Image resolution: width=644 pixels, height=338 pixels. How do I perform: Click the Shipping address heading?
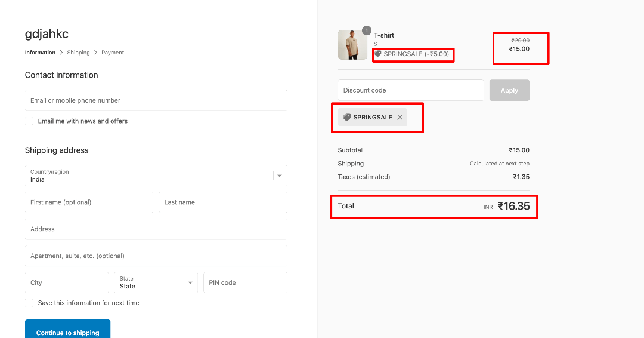tap(57, 150)
